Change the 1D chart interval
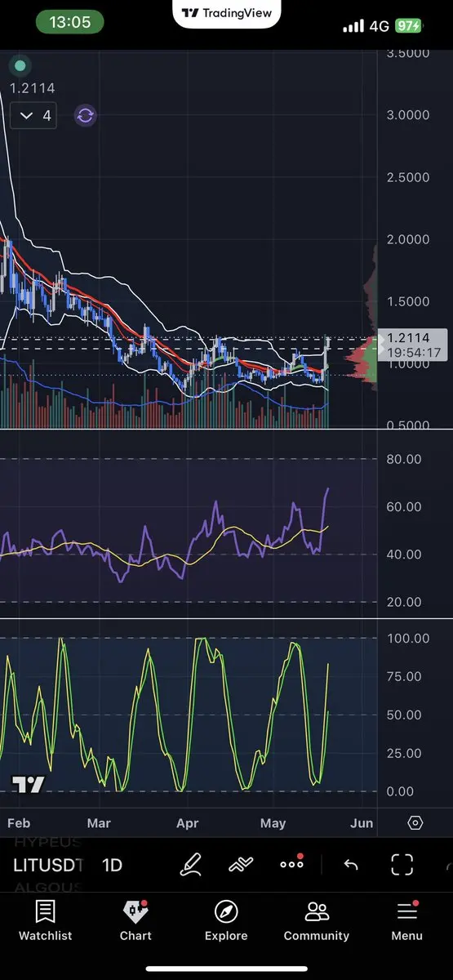Viewport: 453px width, 980px height. point(112,865)
